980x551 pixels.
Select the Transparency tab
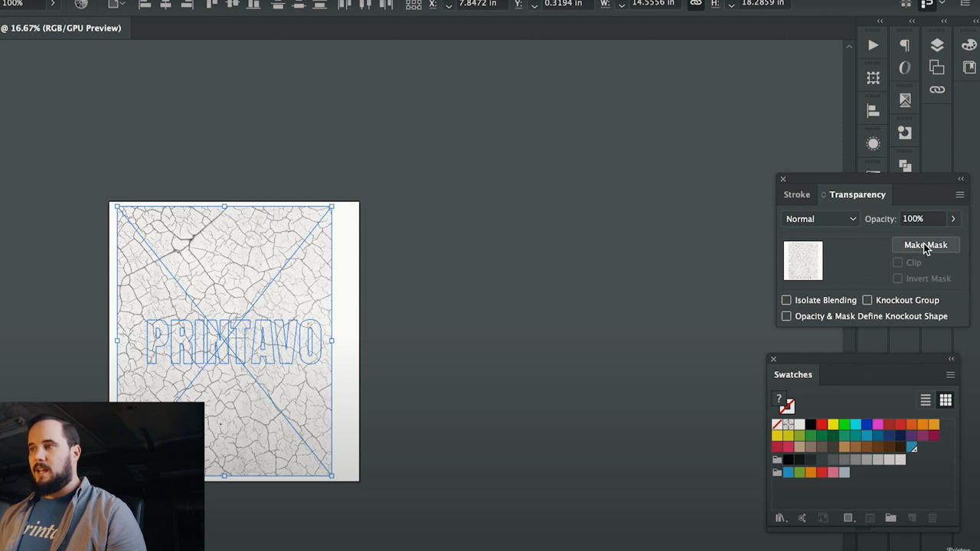[857, 194]
